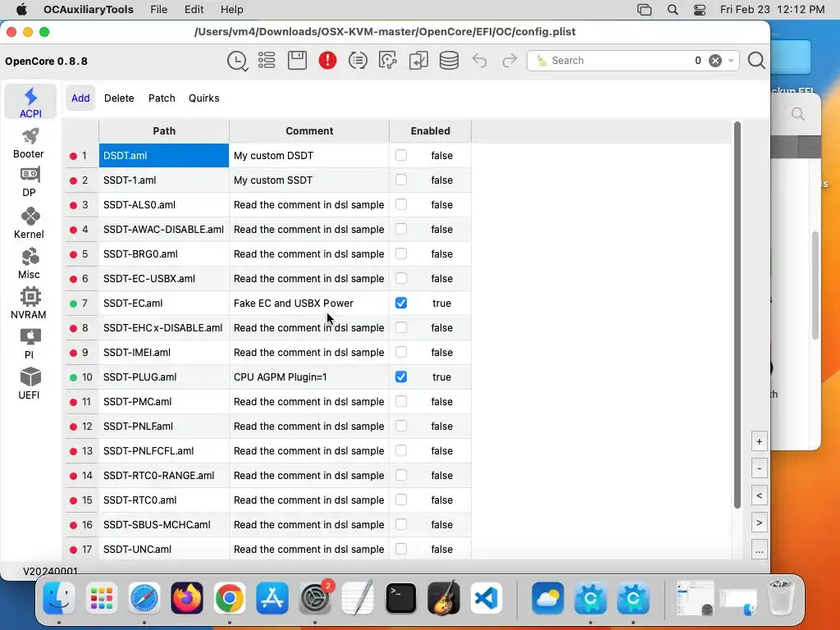Image resolution: width=840 pixels, height=630 pixels.
Task: Select the 'CPU AGPM Plugin=1' comment cell
Action: pyautogui.click(x=309, y=377)
